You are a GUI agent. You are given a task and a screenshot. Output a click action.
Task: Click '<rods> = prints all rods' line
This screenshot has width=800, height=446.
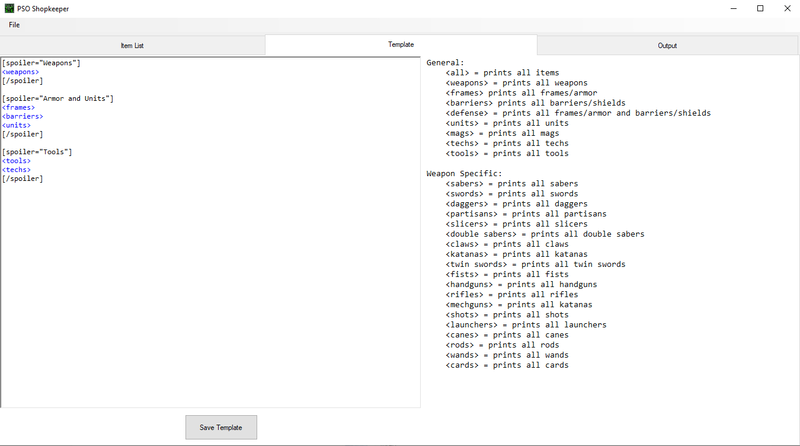(502, 345)
